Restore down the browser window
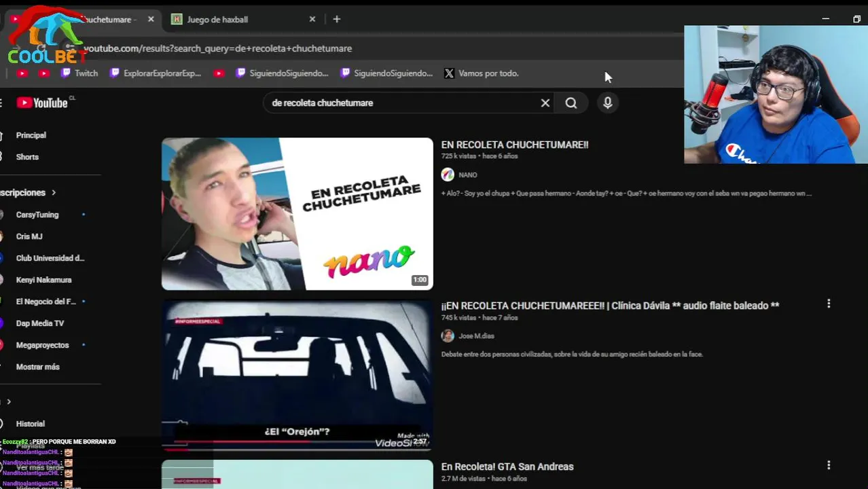Viewport: 868px width, 489px height. [x=856, y=19]
